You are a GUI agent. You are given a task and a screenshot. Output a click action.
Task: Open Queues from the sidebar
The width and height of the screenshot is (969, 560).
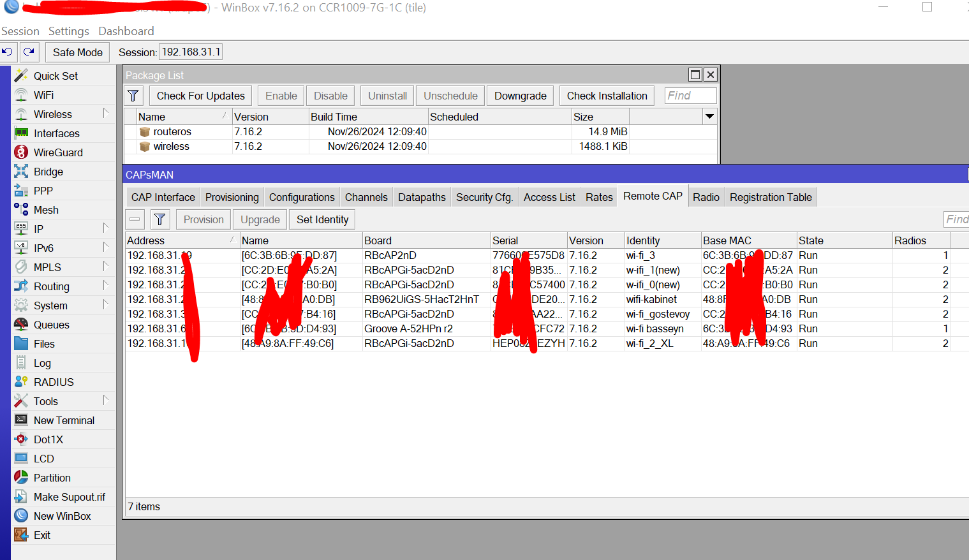(x=51, y=325)
